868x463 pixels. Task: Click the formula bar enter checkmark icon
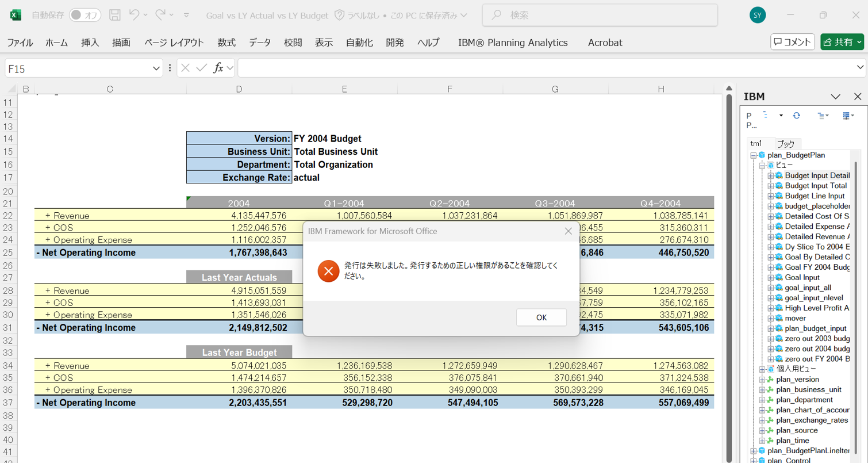coord(201,68)
